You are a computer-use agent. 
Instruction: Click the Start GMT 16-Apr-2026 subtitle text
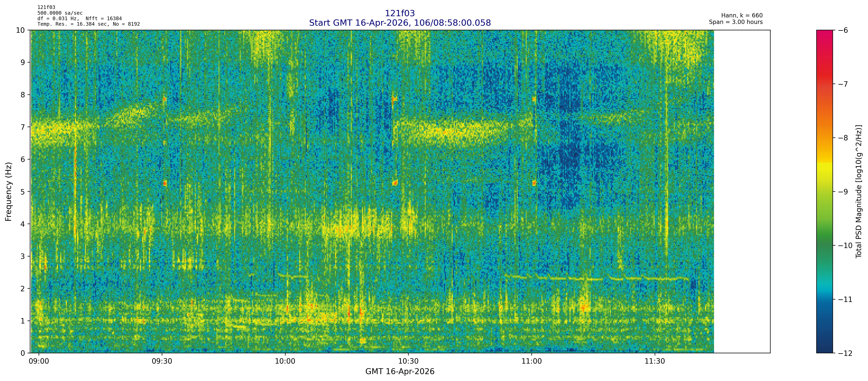coord(400,23)
